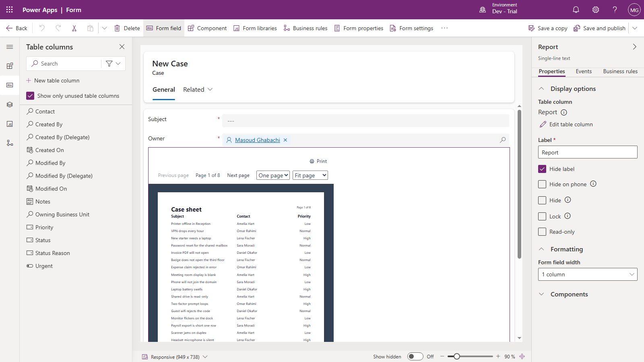
Task: Click the Label input field
Action: 588,152
